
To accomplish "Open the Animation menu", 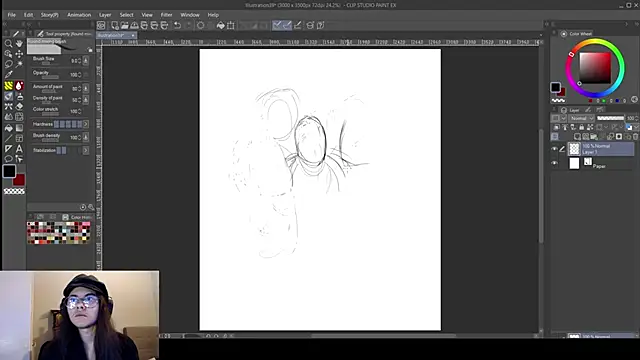I will [x=79, y=15].
